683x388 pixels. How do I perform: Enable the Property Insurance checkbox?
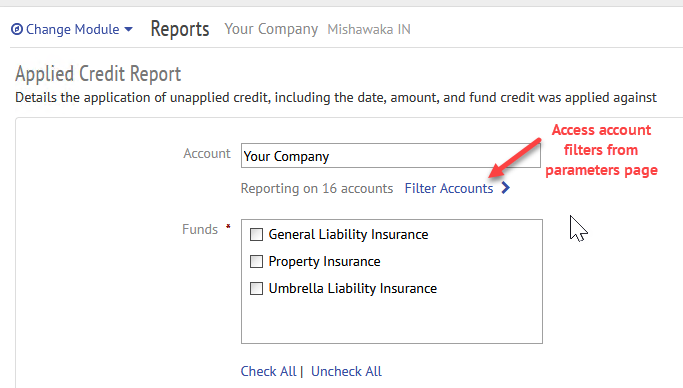click(x=256, y=261)
